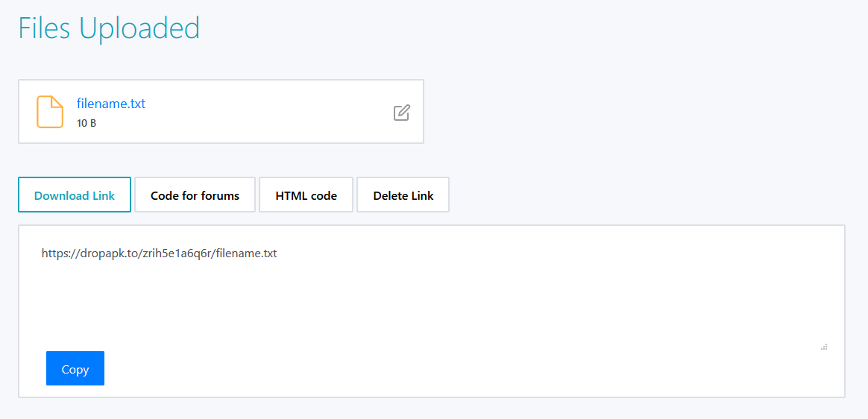
Task: Click the orange file document icon
Action: coord(50,112)
